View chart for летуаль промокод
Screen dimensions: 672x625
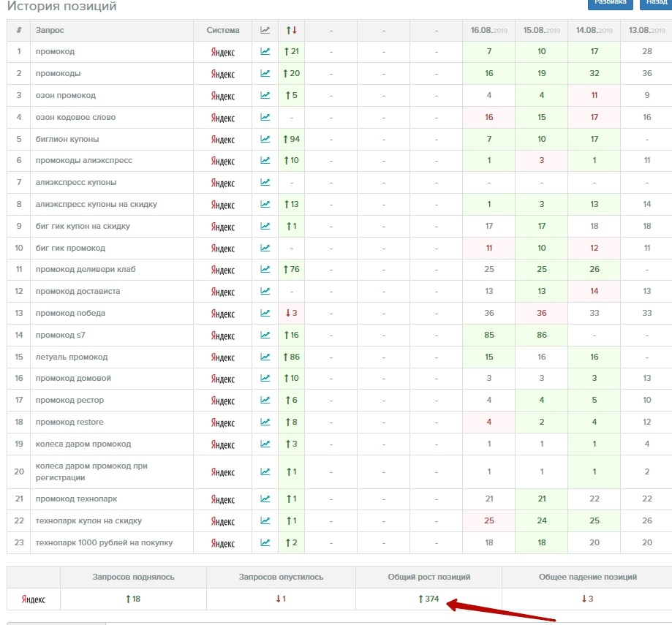click(265, 357)
